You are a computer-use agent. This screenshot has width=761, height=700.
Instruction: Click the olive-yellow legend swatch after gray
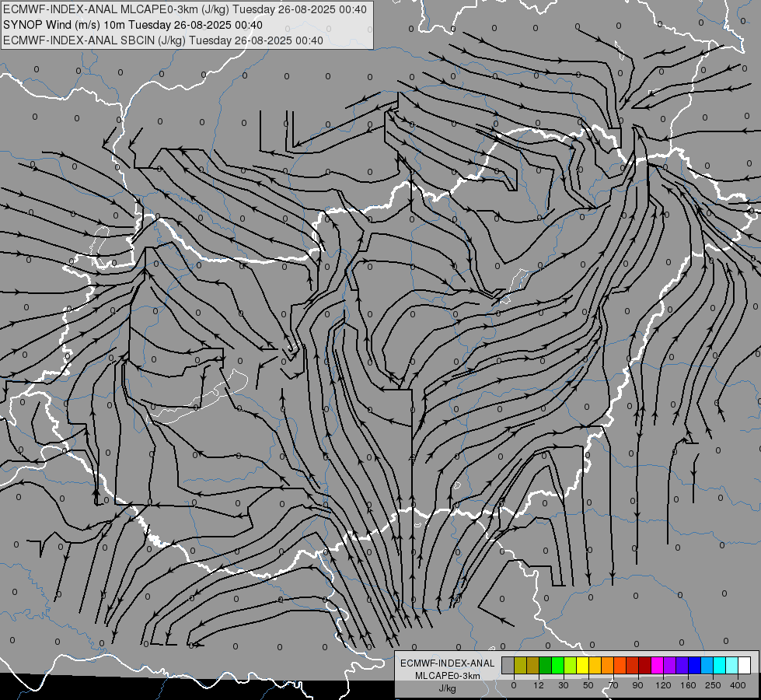click(520, 665)
